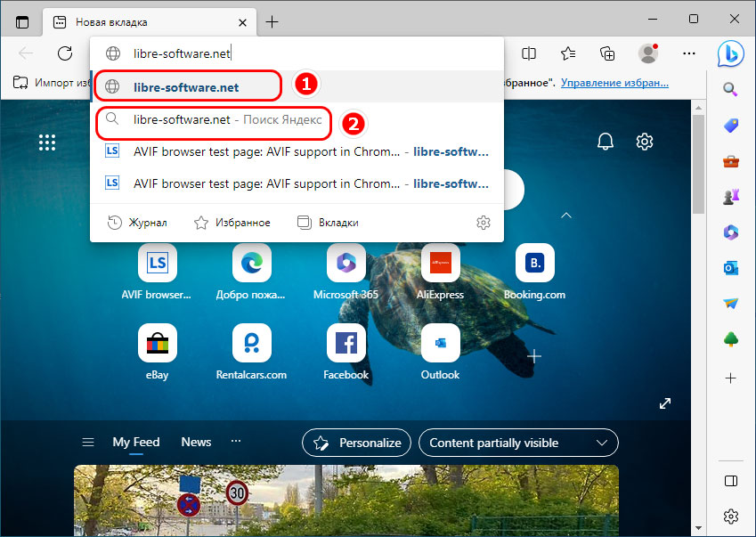Choose the libre-software.net direct URL suggestion

(x=297, y=86)
